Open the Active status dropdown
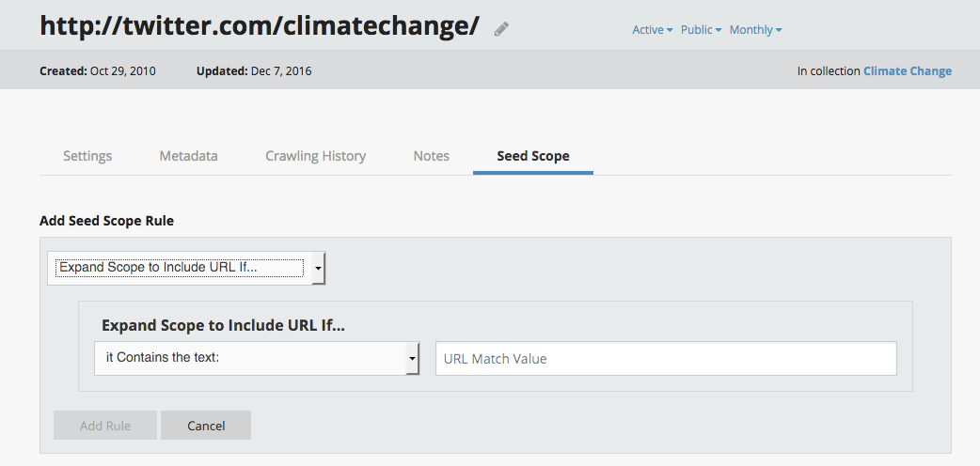980x466 pixels. pos(652,30)
